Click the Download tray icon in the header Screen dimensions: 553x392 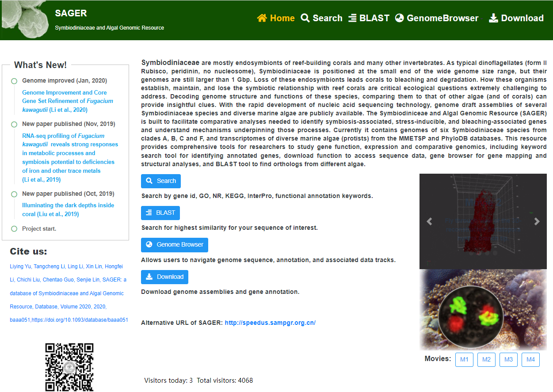point(493,18)
